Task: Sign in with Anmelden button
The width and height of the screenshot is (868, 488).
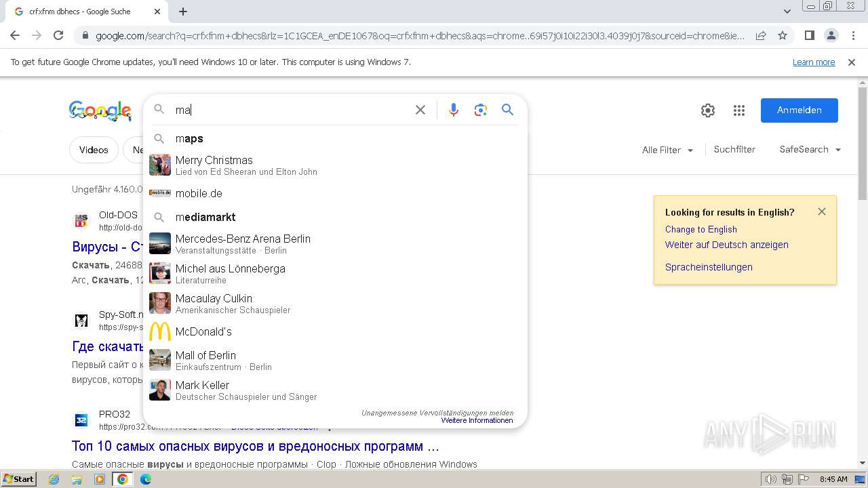Action: [x=799, y=110]
